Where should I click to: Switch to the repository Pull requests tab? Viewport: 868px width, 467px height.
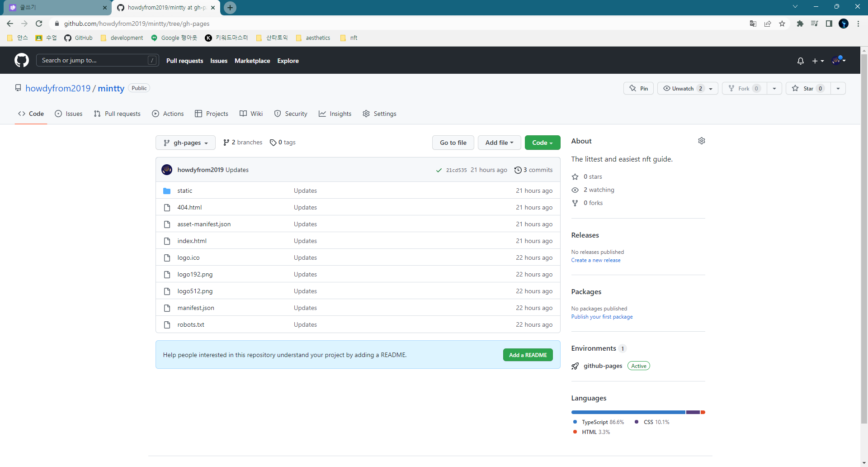[x=117, y=114]
